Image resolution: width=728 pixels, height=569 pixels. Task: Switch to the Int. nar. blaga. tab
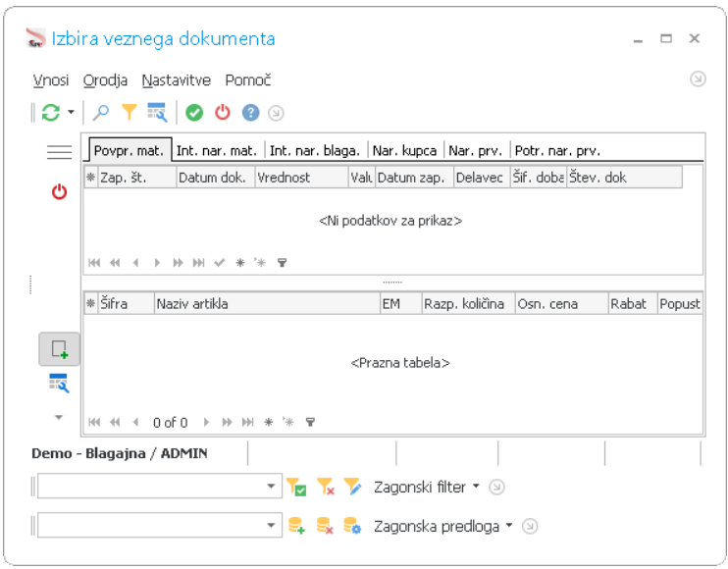(315, 150)
